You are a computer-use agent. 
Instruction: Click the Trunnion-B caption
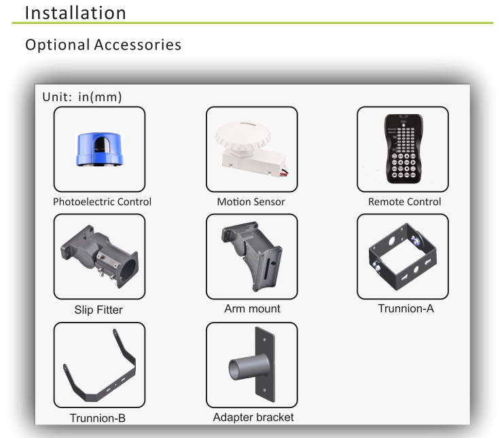click(x=98, y=418)
